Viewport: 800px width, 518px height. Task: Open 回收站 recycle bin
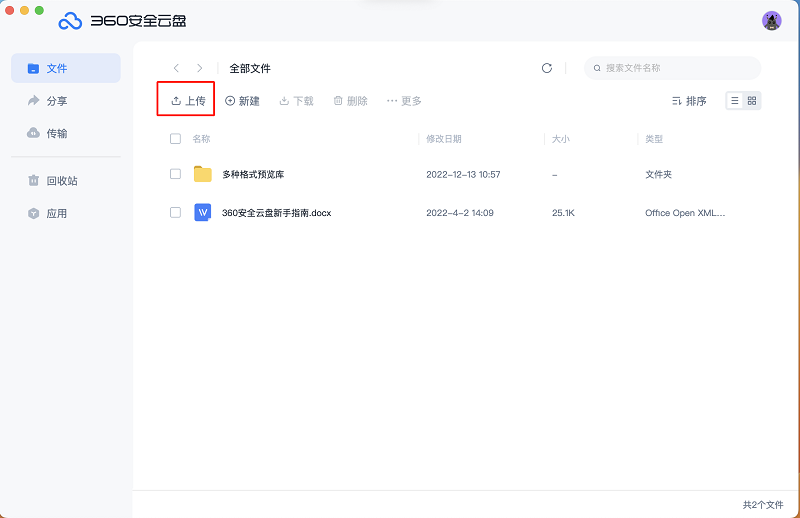pos(61,181)
